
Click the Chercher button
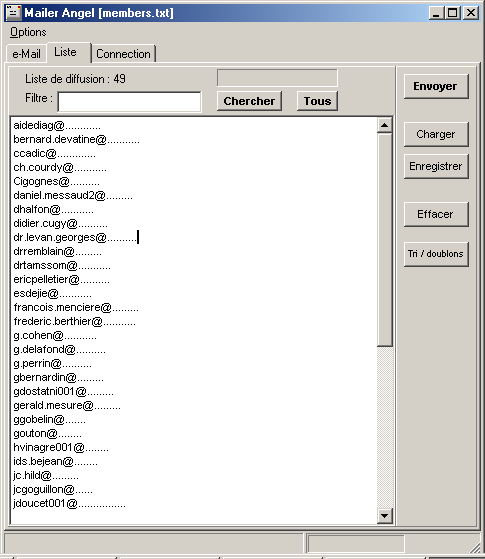(249, 101)
